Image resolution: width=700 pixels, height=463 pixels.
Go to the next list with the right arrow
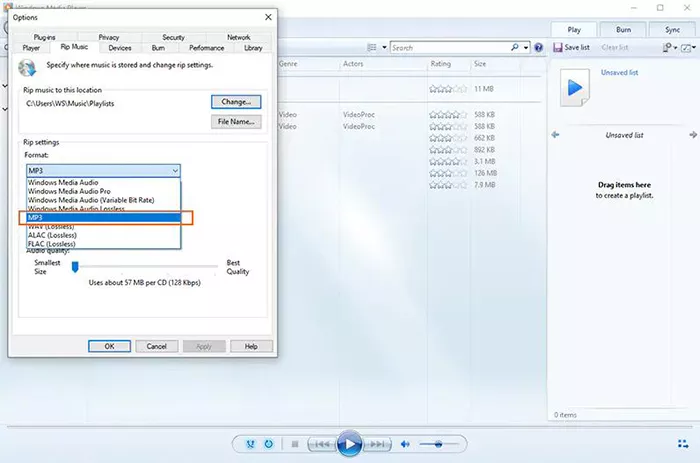coord(693,134)
